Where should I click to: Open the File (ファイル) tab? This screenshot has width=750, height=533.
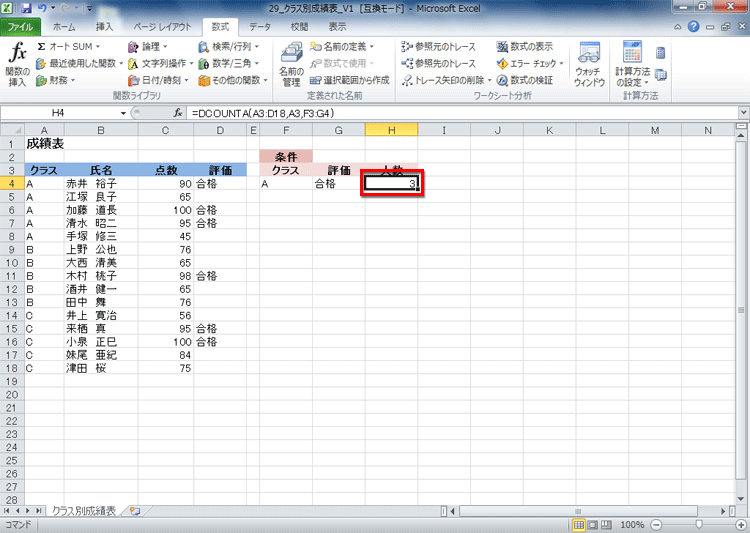(x=20, y=27)
